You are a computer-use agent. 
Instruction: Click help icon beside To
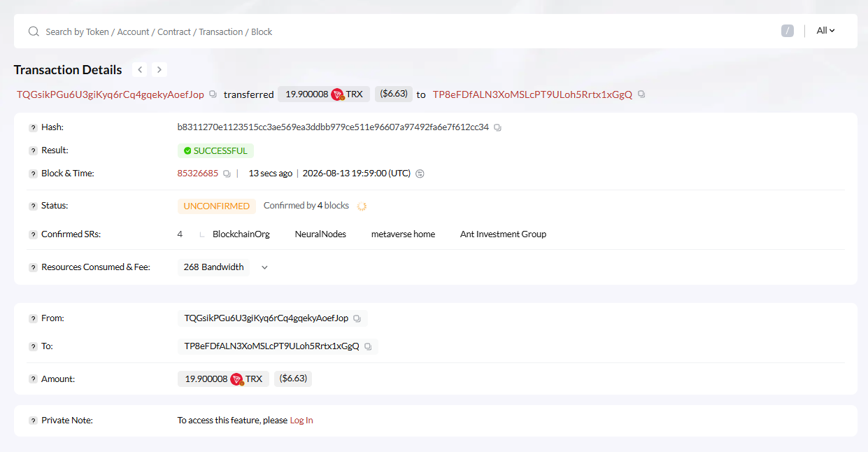tap(33, 346)
